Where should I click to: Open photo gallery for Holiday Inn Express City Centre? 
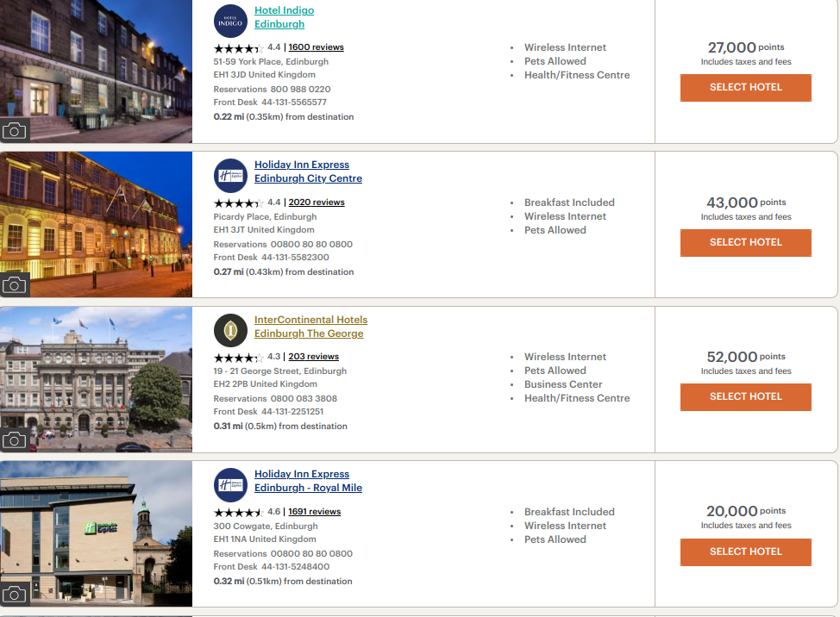[x=15, y=284]
